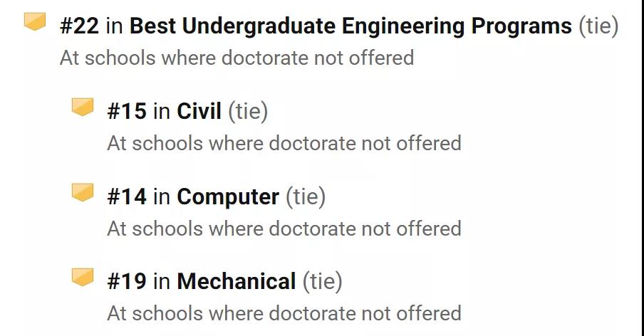Click the doctorate-not-offered note under Civil
Screen dimensions: 644x336
[x=284, y=144]
